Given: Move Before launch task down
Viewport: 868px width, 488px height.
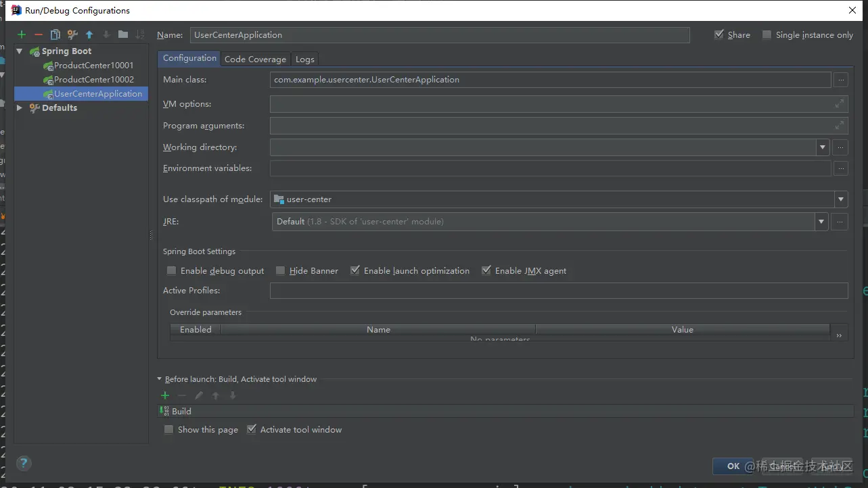Looking at the screenshot, I should [232, 395].
